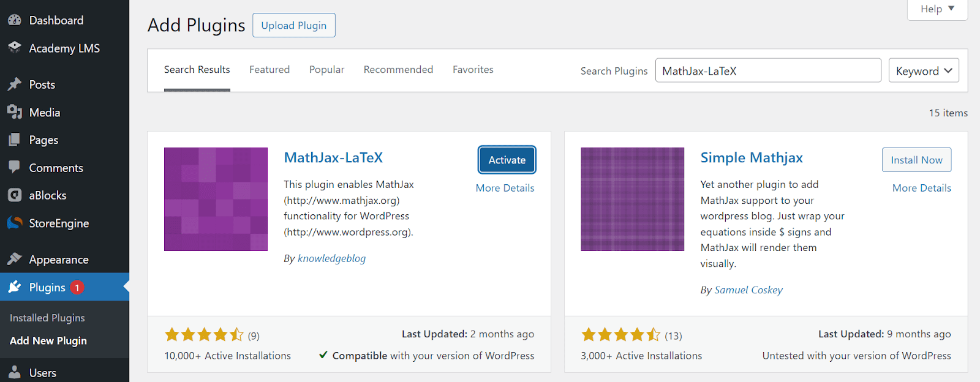Click the Simple Mathjax plugin thumbnail
The height and width of the screenshot is (382, 980).
[x=632, y=199]
